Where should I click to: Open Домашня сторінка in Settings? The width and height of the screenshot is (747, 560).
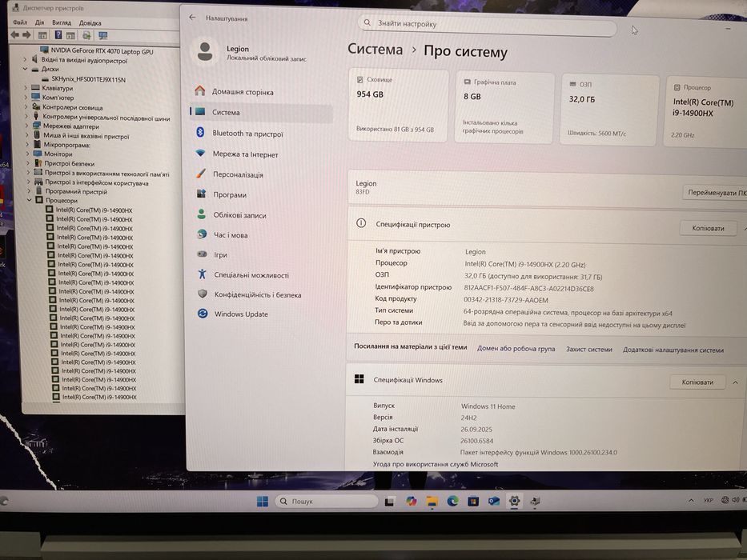point(243,92)
